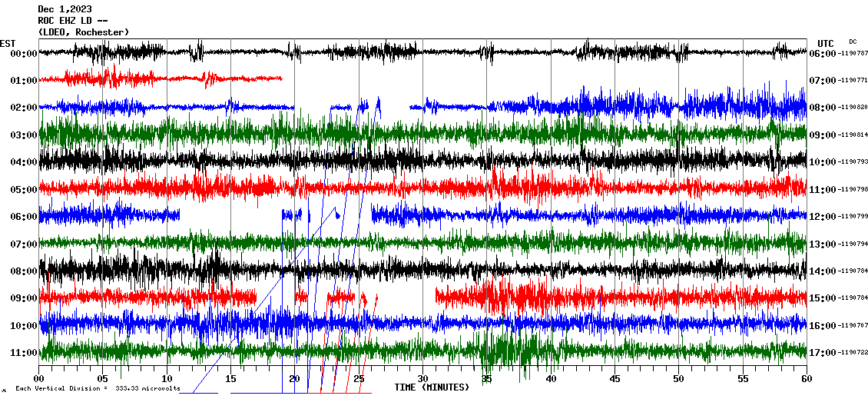Click the DC value -1190787
This screenshot has width=868, height=399.
pyautogui.click(x=852, y=53)
